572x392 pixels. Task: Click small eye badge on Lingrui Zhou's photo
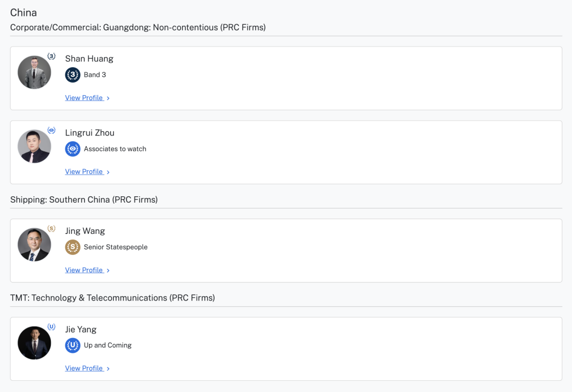(x=51, y=130)
